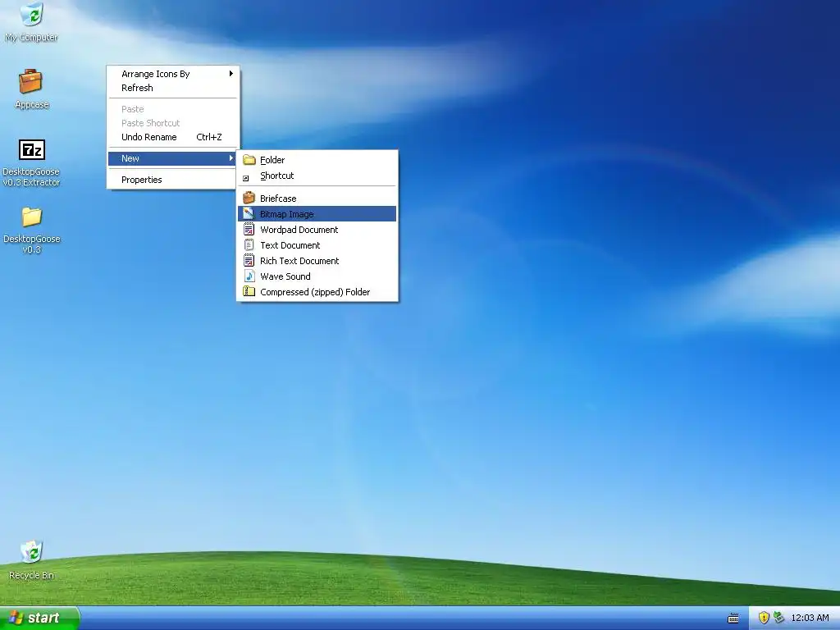Create a new Wave Sound file
This screenshot has height=630, width=840.
317,276
